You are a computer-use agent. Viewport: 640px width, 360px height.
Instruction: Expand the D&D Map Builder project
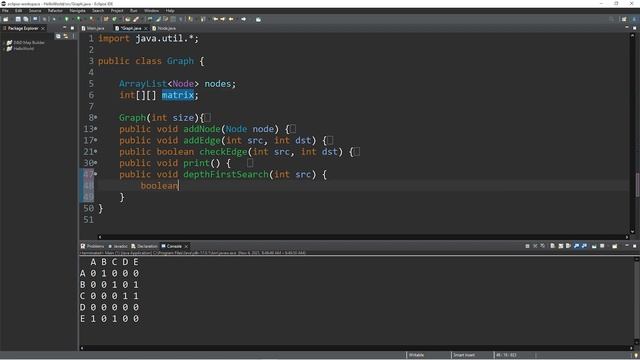[x=4, y=42]
